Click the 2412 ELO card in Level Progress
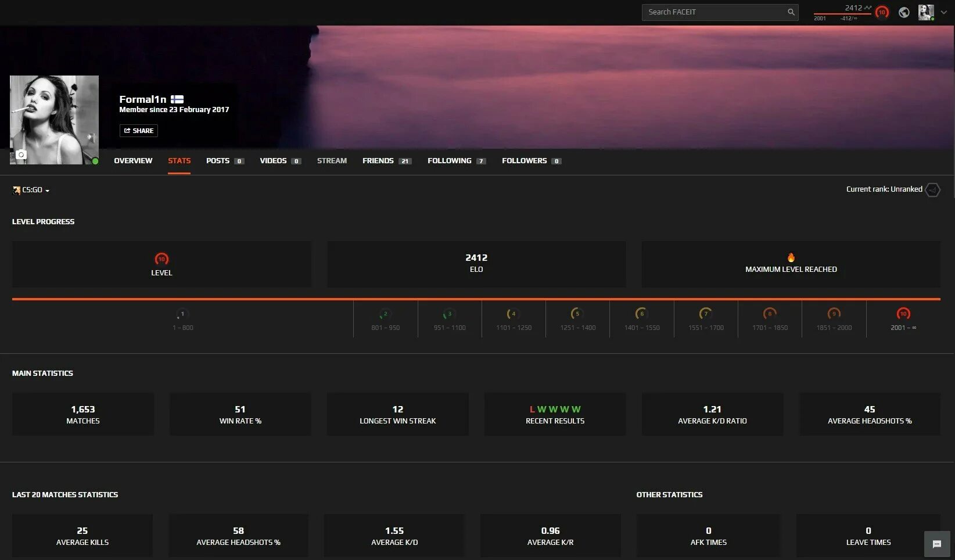Viewport: 955px width, 560px height. [476, 264]
